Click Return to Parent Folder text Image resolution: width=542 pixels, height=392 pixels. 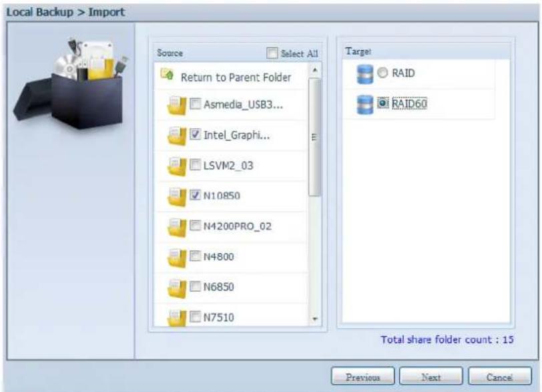click(236, 77)
